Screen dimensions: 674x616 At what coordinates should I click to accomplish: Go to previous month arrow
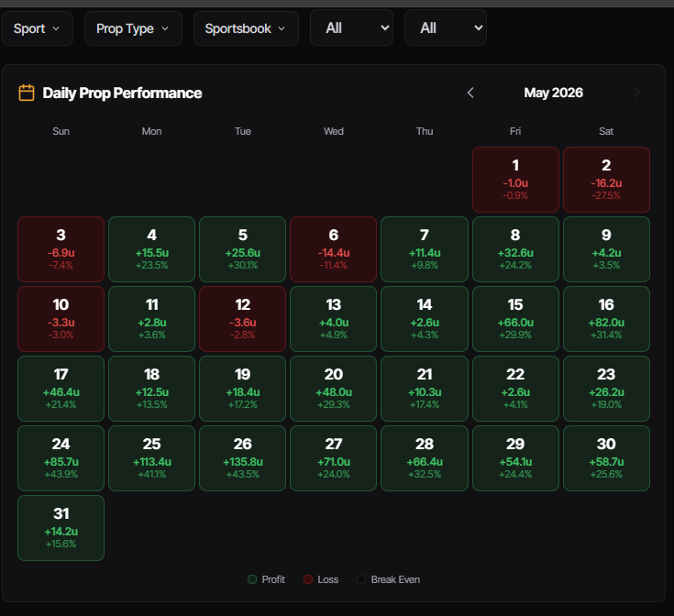point(470,93)
